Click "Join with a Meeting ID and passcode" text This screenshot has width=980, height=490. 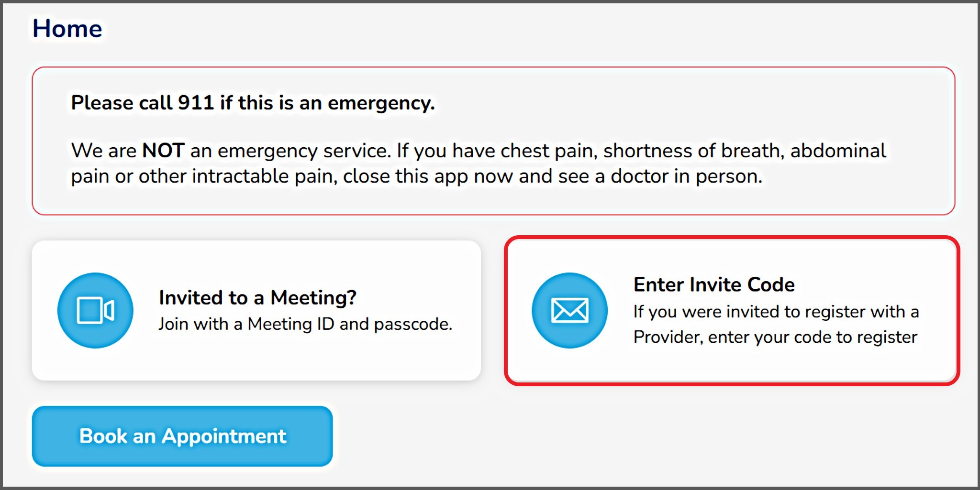click(x=305, y=324)
